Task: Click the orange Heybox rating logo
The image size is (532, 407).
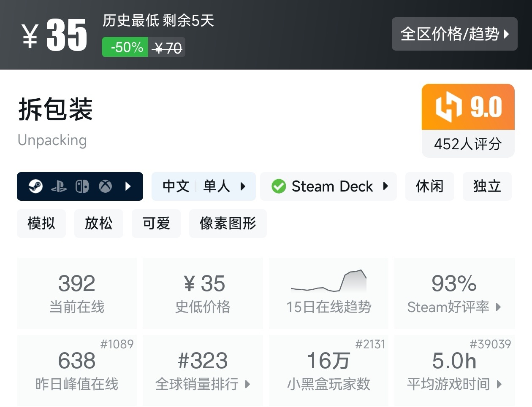Action: coord(450,107)
